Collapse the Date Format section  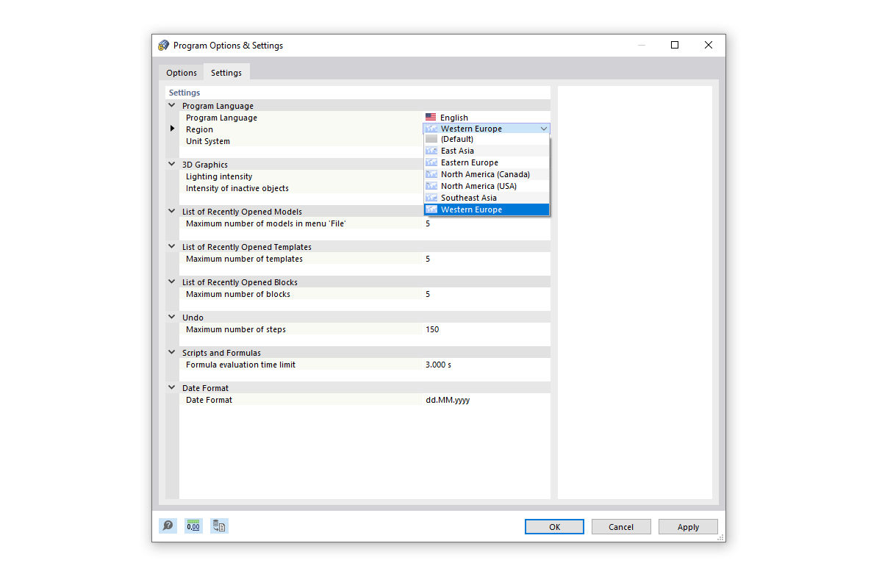point(171,387)
